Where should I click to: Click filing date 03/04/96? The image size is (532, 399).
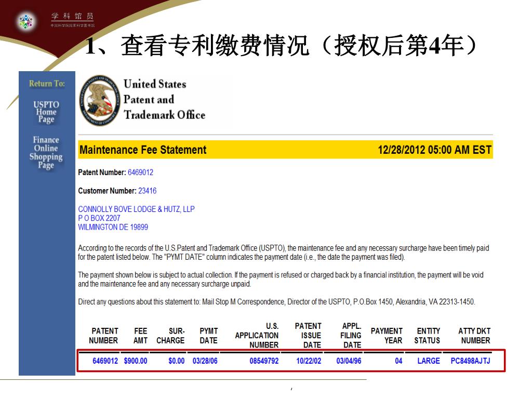coord(349,361)
